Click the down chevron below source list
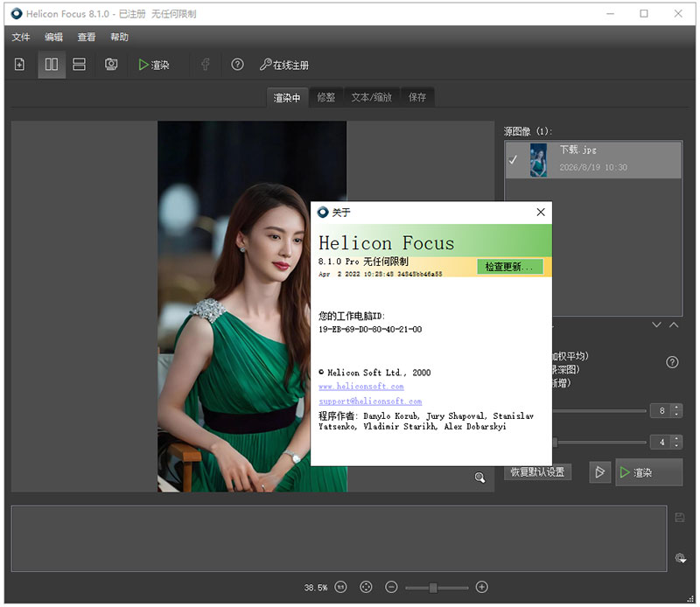Screen dimensions: 700x607 pyautogui.click(x=656, y=324)
